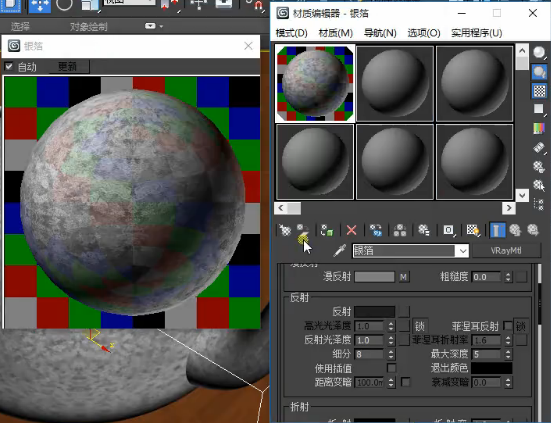Enable the 使用插值 checkbox
This screenshot has height=423, width=551.
pos(391,368)
